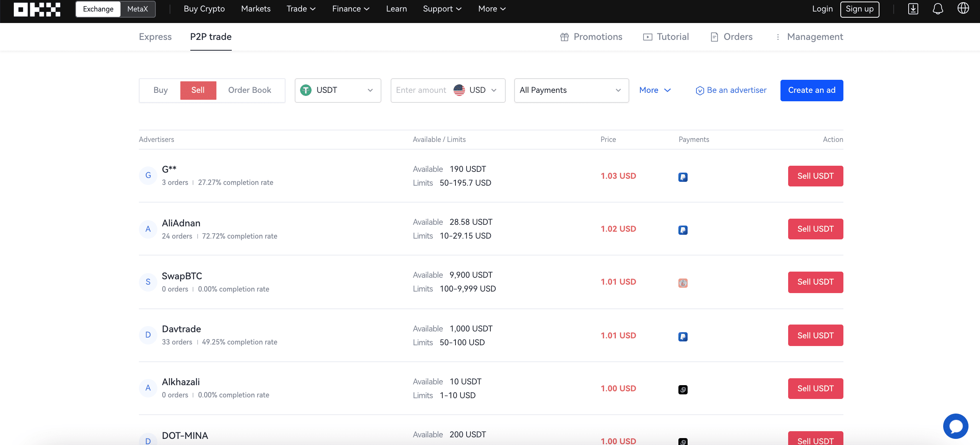This screenshot has height=445, width=980.
Task: Click the Sign up button
Action: pyautogui.click(x=860, y=9)
